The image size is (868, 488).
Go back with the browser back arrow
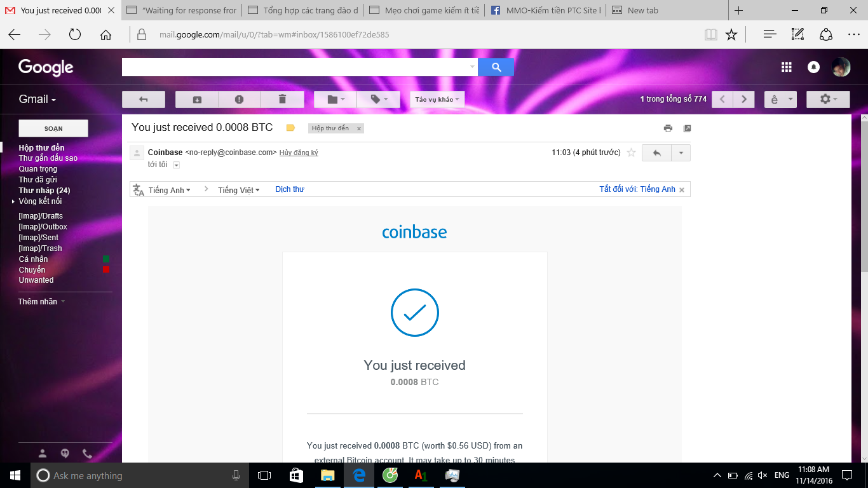tap(14, 35)
